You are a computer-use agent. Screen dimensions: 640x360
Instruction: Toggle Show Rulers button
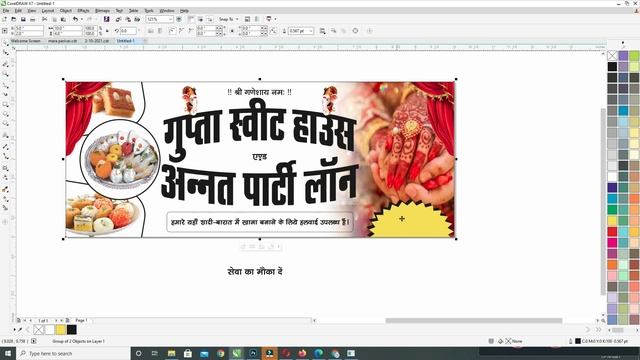coord(191,19)
